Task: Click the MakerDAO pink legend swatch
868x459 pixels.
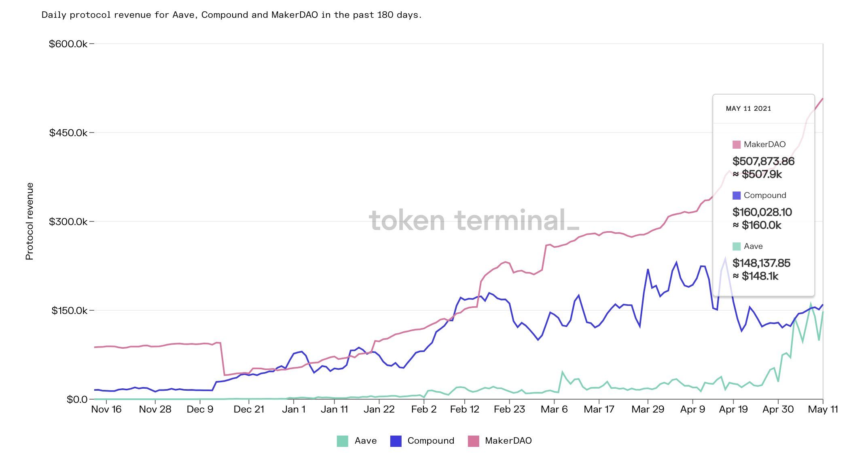Action: tap(473, 441)
